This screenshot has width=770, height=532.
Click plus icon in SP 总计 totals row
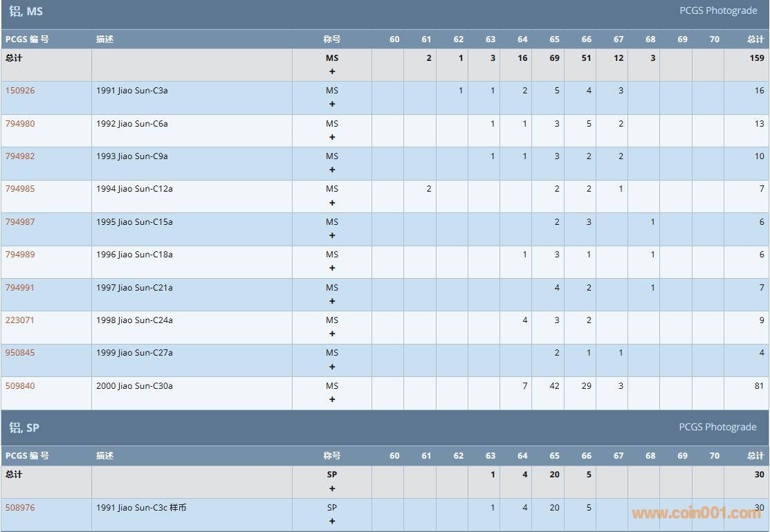(332, 488)
